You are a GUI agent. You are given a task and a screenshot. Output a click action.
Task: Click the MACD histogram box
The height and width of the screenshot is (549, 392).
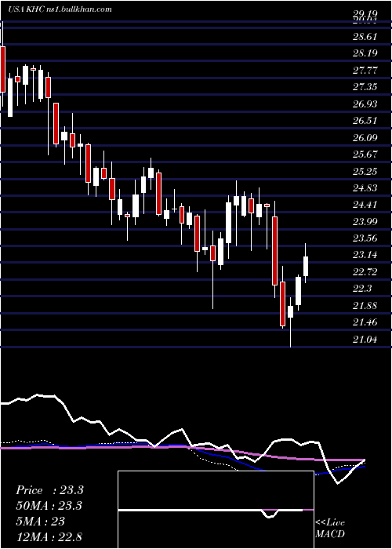216,510
